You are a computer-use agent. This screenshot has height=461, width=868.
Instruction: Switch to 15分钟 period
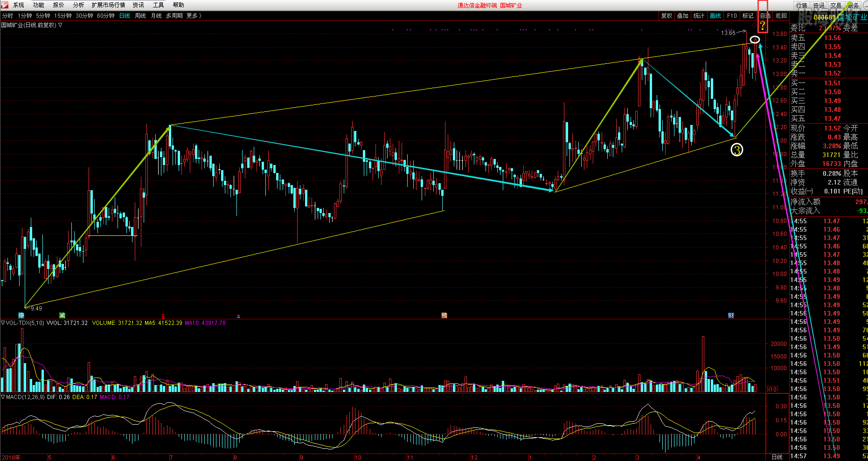pos(63,16)
